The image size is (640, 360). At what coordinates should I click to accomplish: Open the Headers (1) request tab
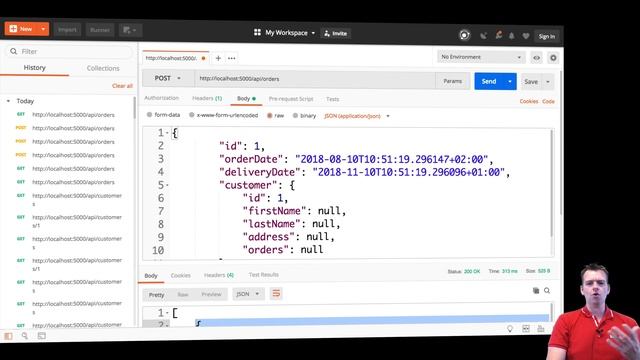click(207, 98)
